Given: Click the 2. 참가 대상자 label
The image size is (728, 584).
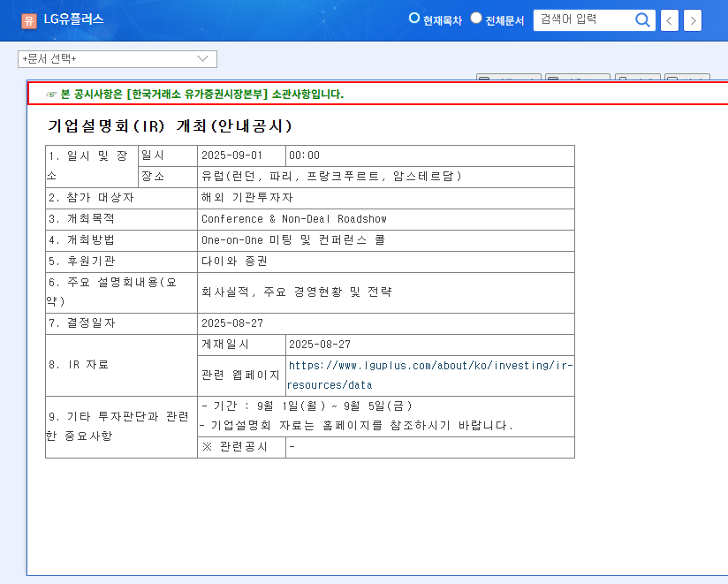Looking at the screenshot, I should (x=122, y=198).
